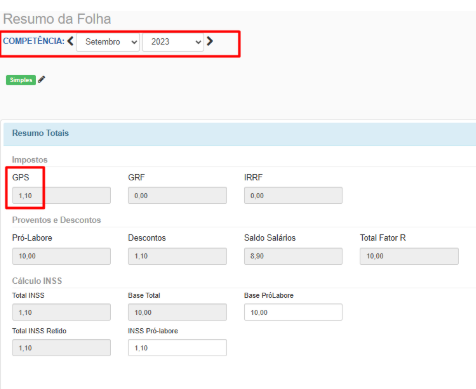Edit the Base PróLabore input
The image size is (476, 389).
[293, 312]
